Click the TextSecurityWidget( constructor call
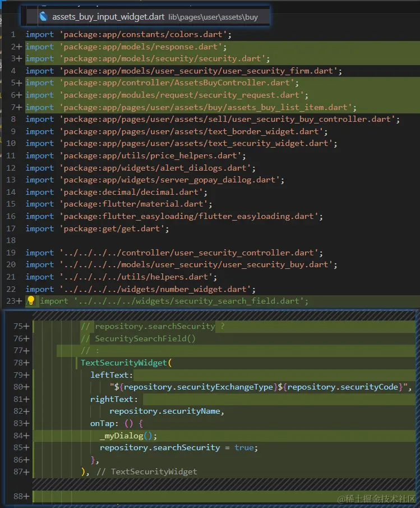The width and height of the screenshot is (420, 508). click(x=126, y=363)
